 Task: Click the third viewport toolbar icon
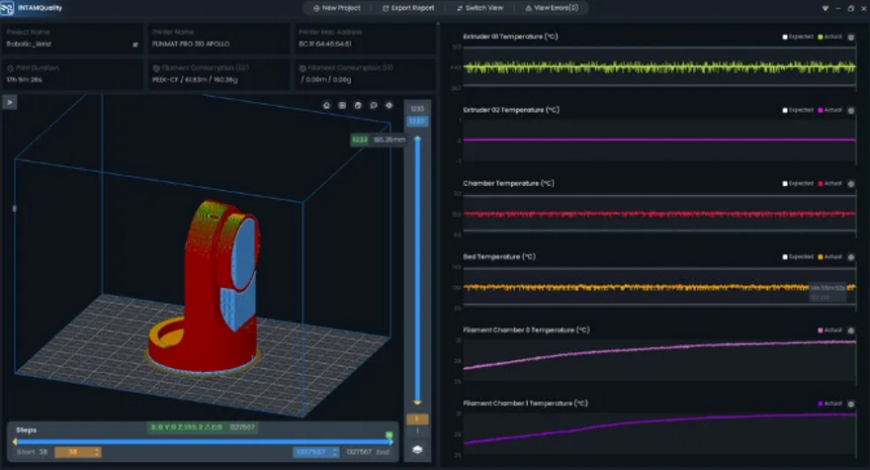358,105
